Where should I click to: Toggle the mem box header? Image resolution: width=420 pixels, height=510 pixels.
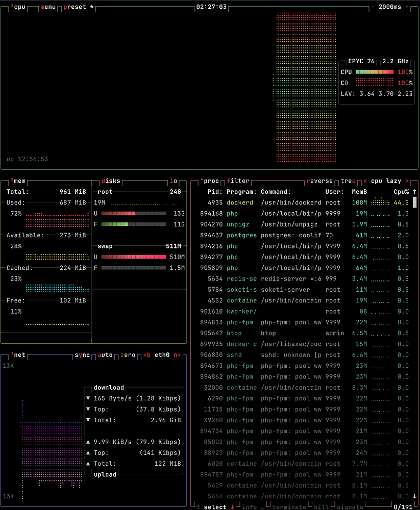point(18,181)
